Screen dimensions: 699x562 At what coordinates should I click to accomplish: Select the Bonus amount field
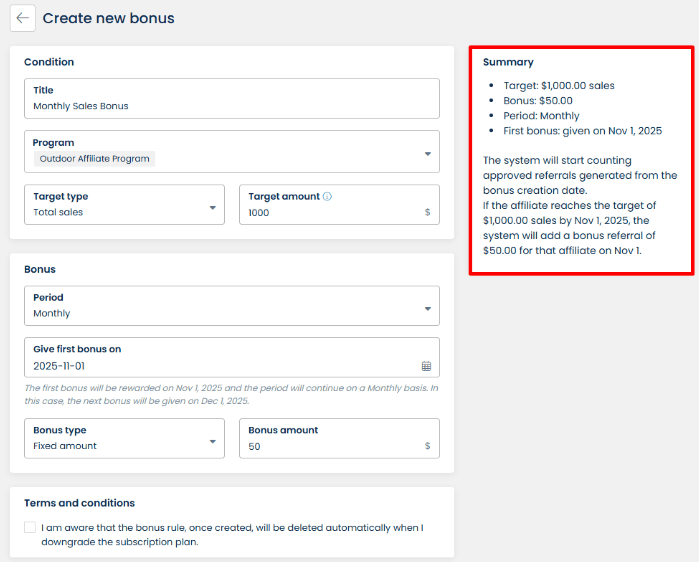[330, 446]
